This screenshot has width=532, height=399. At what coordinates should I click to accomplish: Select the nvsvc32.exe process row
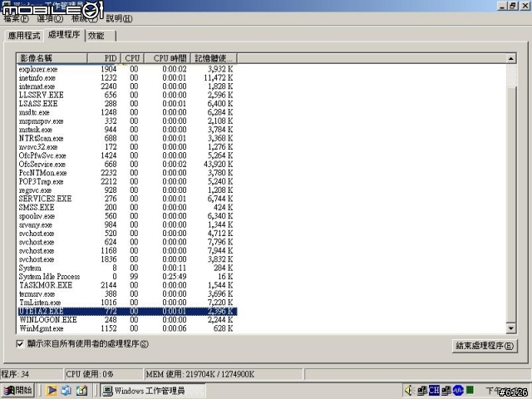pos(126,147)
